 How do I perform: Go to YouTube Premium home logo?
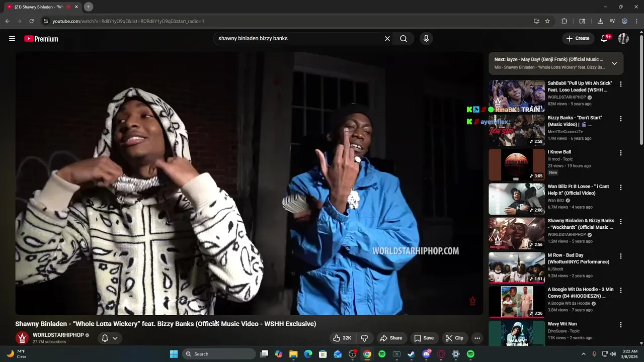tap(41, 39)
